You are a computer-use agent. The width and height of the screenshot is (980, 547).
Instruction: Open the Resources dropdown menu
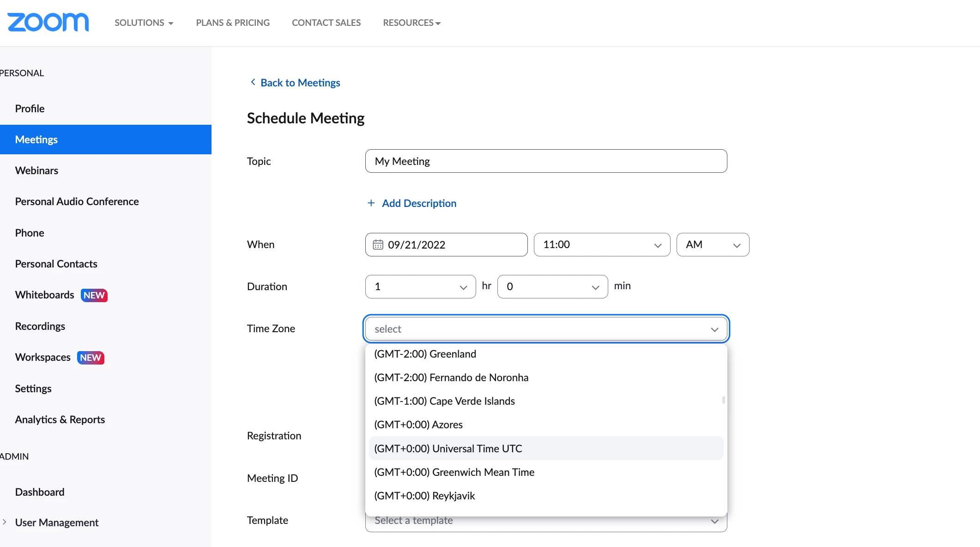point(411,23)
